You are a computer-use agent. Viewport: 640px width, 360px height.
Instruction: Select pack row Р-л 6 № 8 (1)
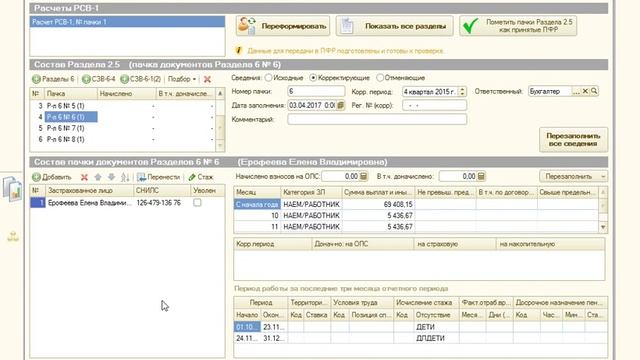coord(122,140)
